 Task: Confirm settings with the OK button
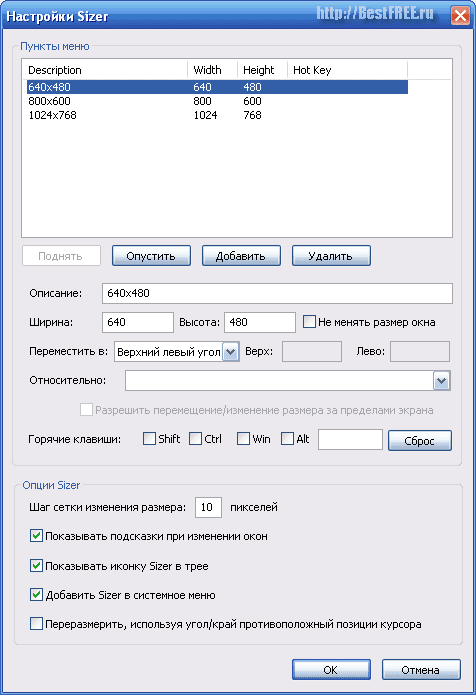331,669
